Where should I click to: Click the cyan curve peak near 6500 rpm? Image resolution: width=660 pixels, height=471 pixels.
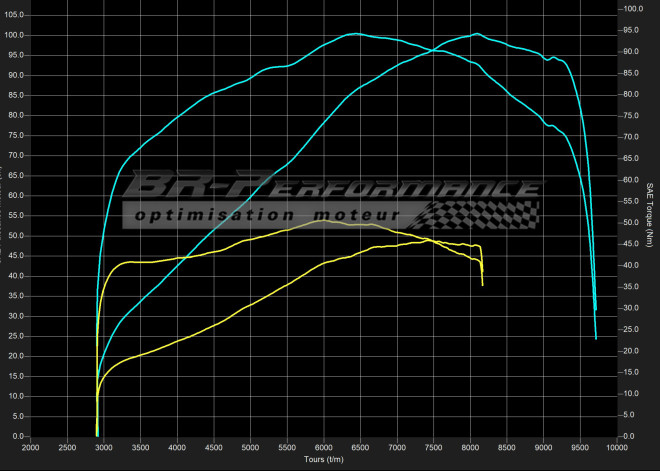coord(356,34)
